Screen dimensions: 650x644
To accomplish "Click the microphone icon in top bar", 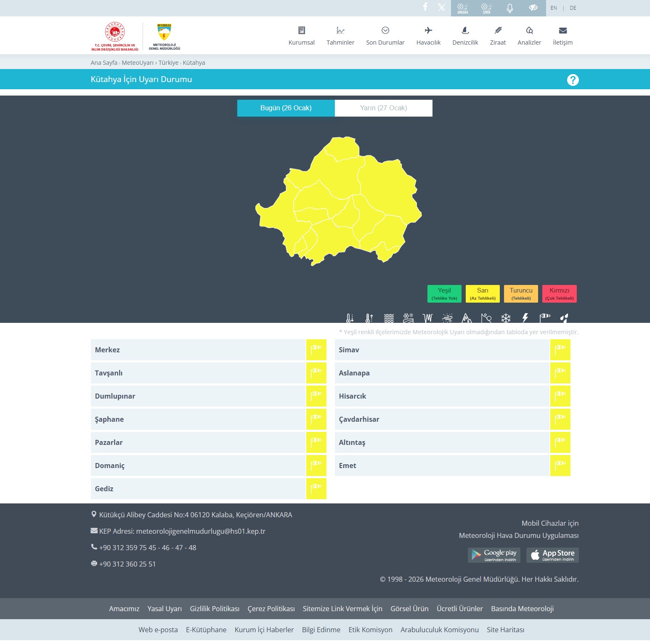I will pyautogui.click(x=510, y=8).
